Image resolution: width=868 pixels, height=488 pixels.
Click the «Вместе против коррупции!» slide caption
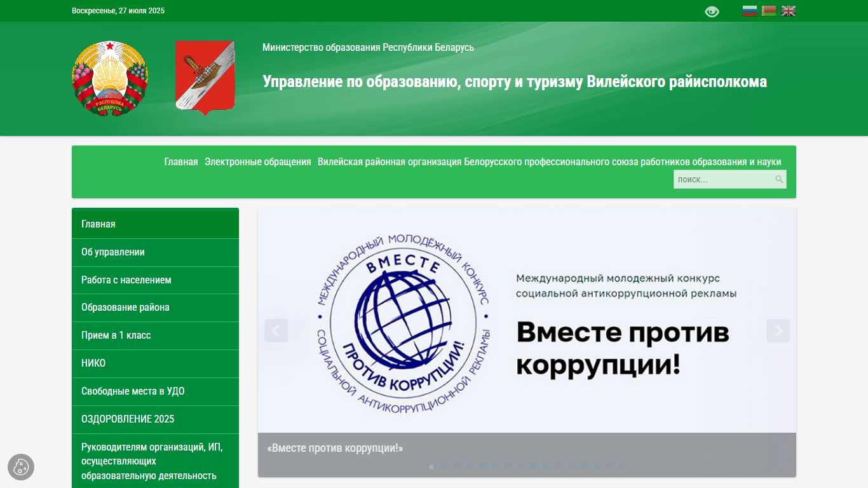click(x=336, y=448)
